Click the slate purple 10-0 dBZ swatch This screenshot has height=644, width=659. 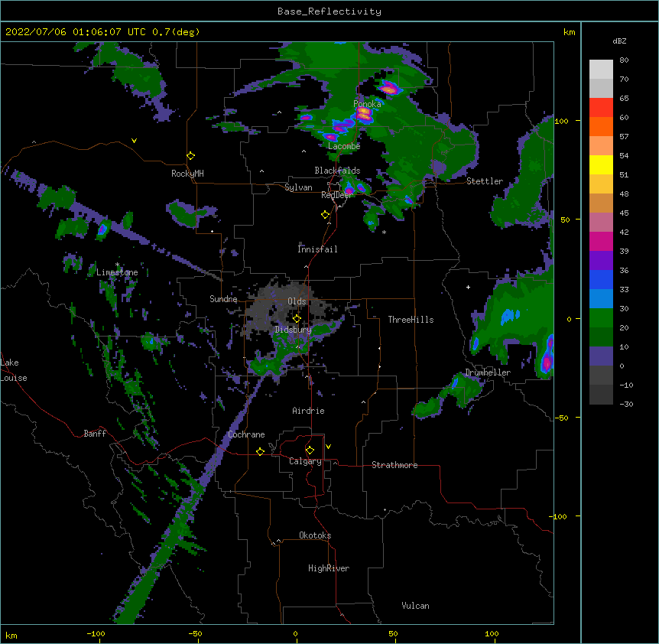click(x=601, y=356)
